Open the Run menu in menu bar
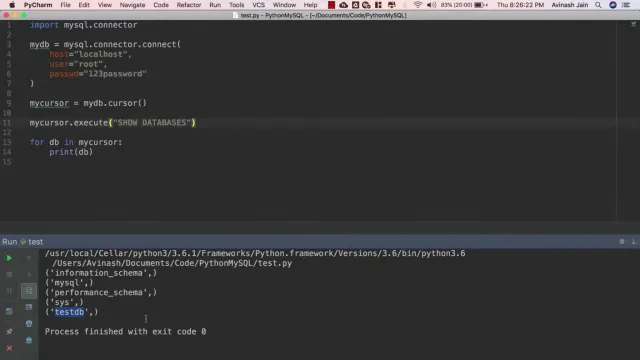 point(215,5)
